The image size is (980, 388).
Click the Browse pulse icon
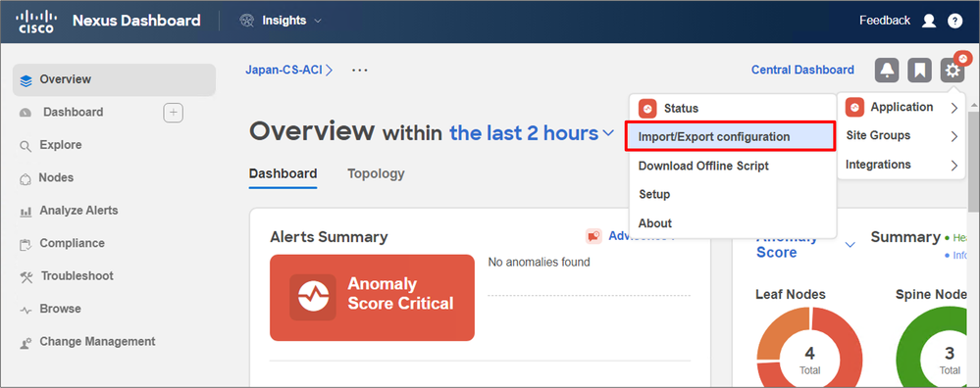(26, 310)
